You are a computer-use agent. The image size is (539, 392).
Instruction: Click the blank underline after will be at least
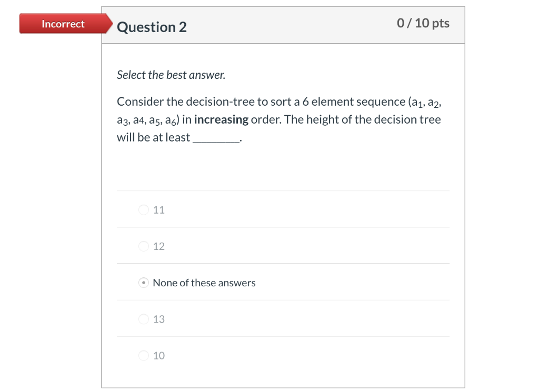click(x=216, y=138)
